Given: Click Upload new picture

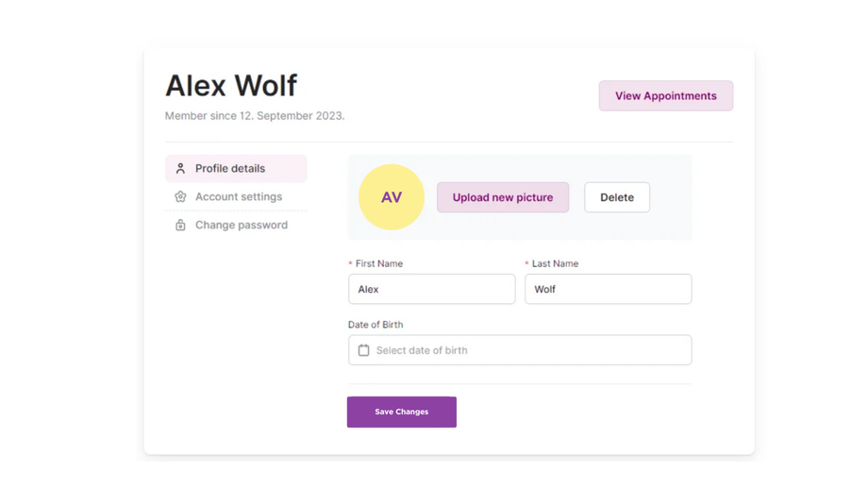Looking at the screenshot, I should click(x=503, y=197).
